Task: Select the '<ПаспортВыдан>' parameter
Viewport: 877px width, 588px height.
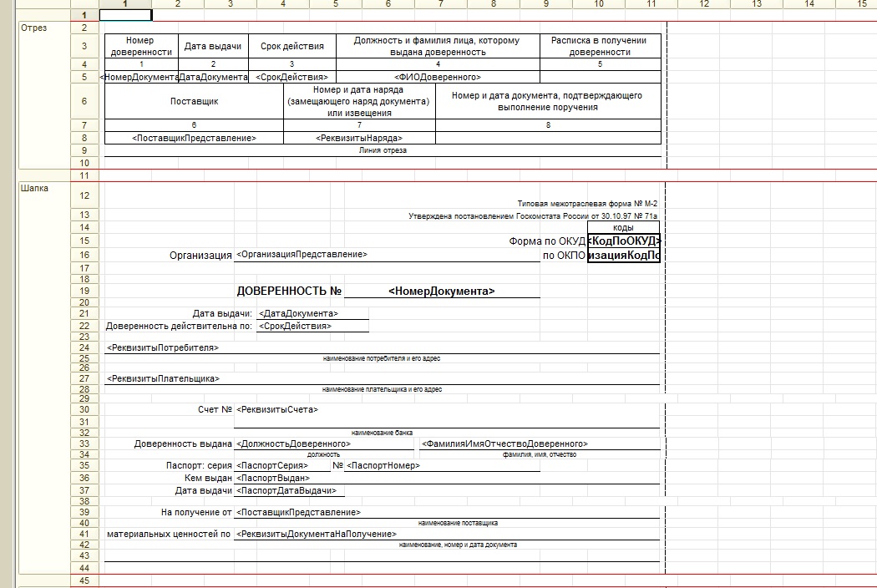Action: pyautogui.click(x=273, y=479)
